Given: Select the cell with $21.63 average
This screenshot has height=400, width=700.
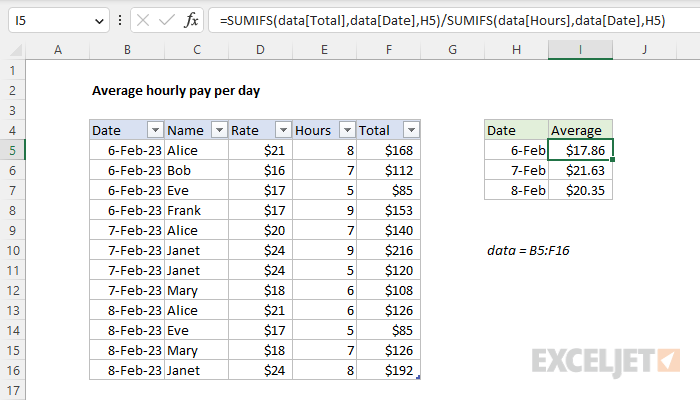Looking at the screenshot, I should click(x=580, y=170).
